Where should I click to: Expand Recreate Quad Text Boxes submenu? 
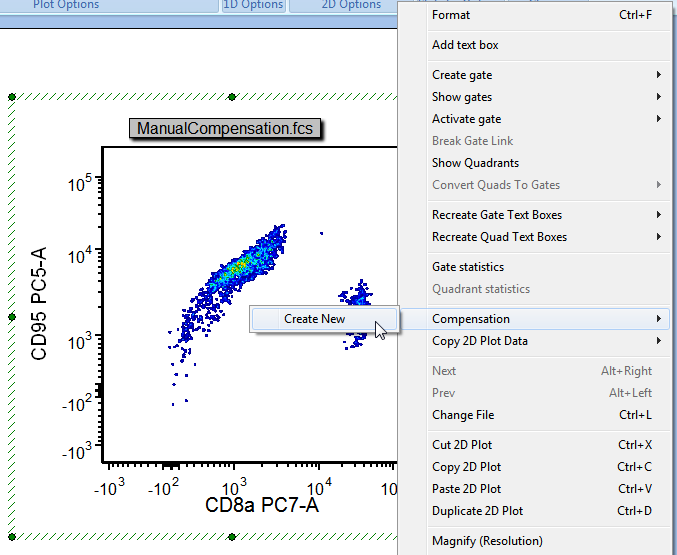[499, 237]
